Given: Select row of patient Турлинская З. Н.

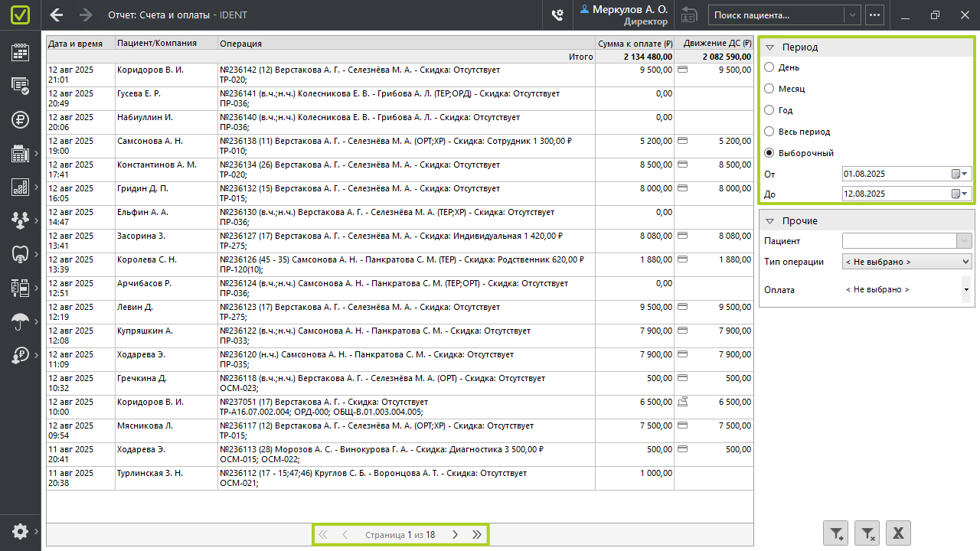Looking at the screenshot, I should (x=400, y=478).
